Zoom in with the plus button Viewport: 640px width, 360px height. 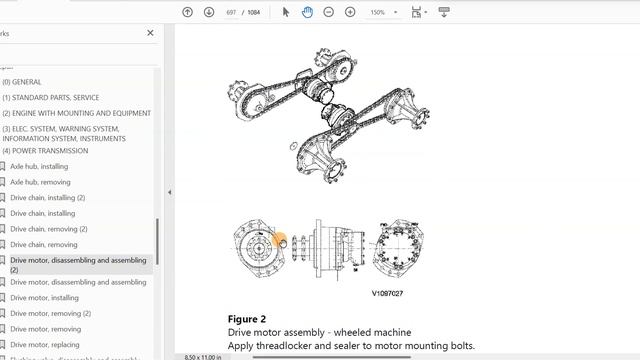[350, 12]
